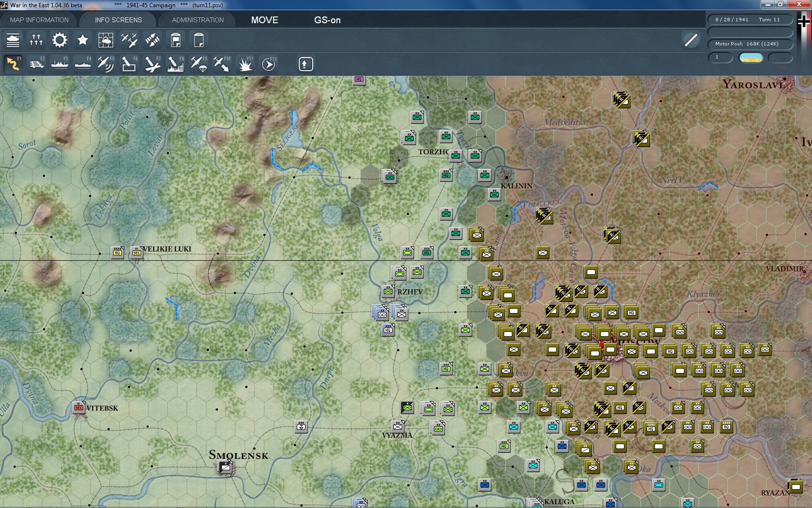Select the F9 air transport parachute mode
The image size is (812, 508).
click(x=199, y=64)
